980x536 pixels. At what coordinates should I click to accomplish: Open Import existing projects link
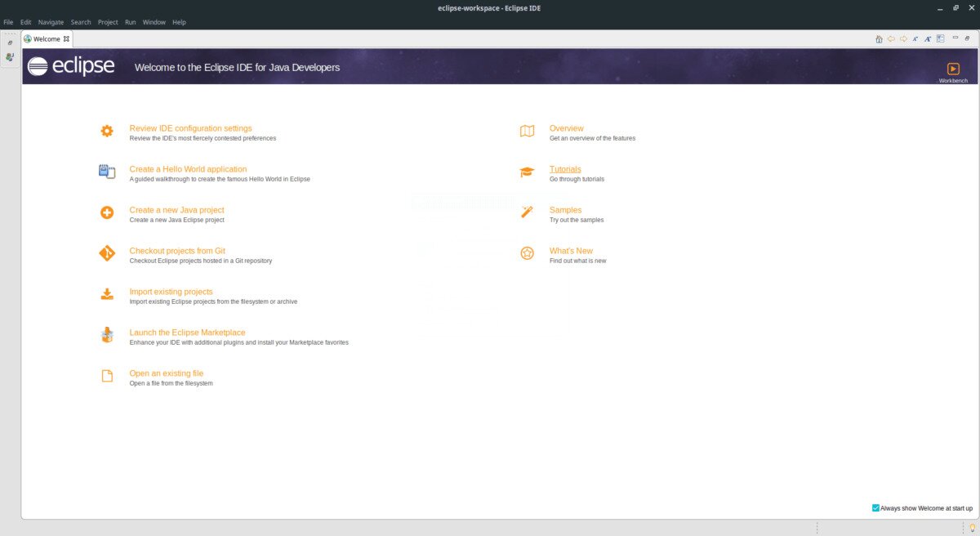(171, 292)
